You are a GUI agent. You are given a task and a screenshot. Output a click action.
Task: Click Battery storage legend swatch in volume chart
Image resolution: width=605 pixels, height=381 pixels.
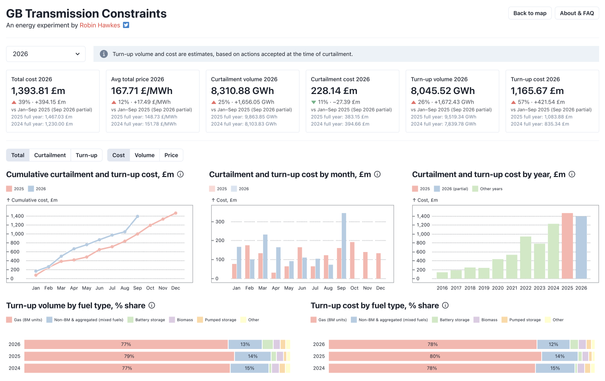(130, 320)
